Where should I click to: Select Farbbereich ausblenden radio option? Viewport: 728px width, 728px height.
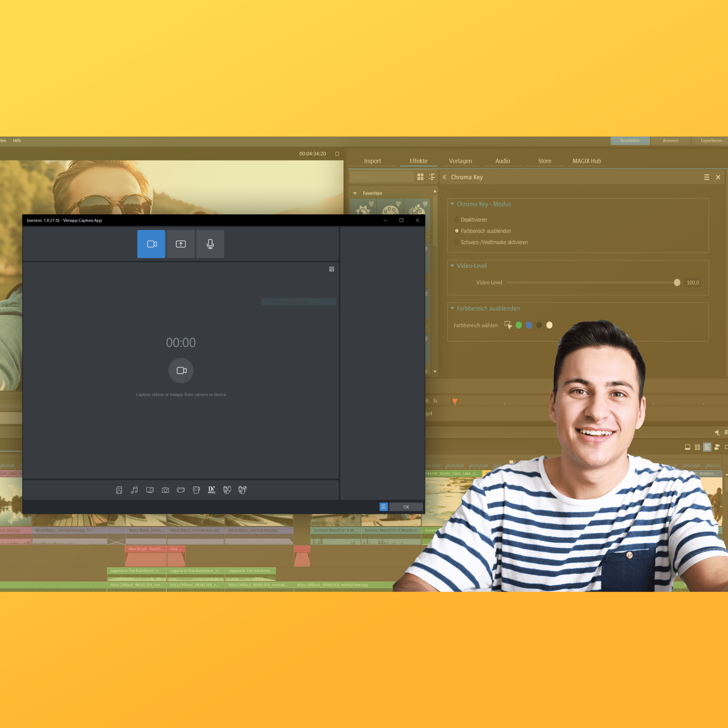457,231
